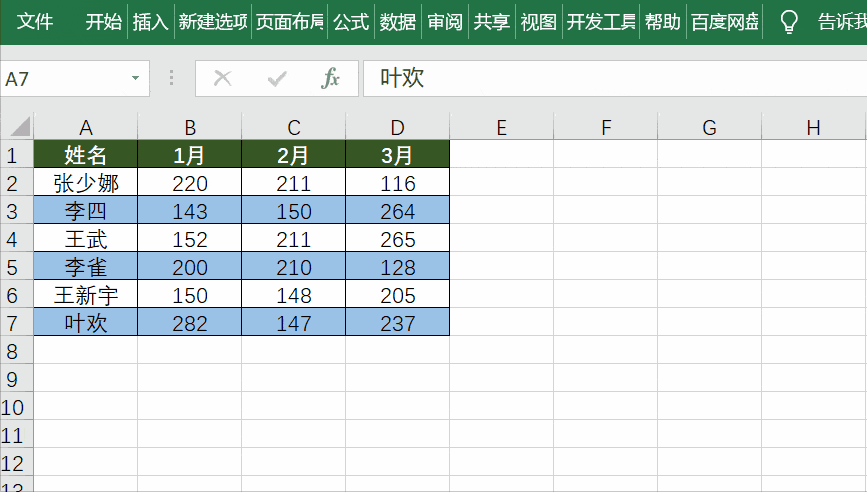The image size is (867, 492).
Task: Select row 5 header
Action: (x=14, y=267)
